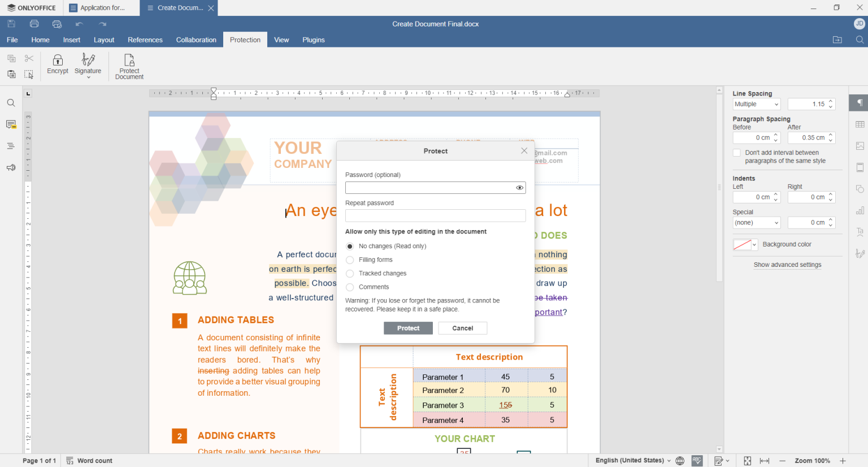Select the Encrypt tool in the ribbon

pos(57,66)
